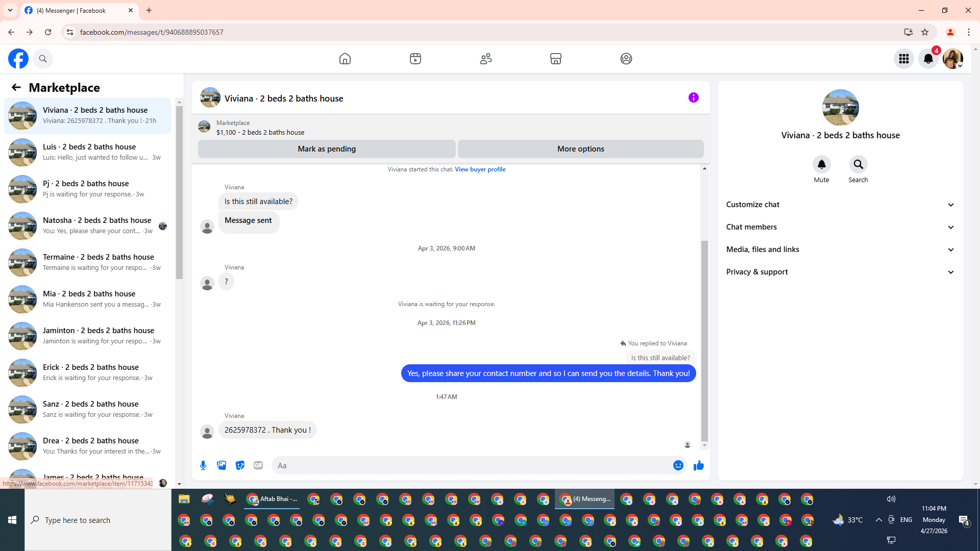Open a new browser tab

point(149,10)
